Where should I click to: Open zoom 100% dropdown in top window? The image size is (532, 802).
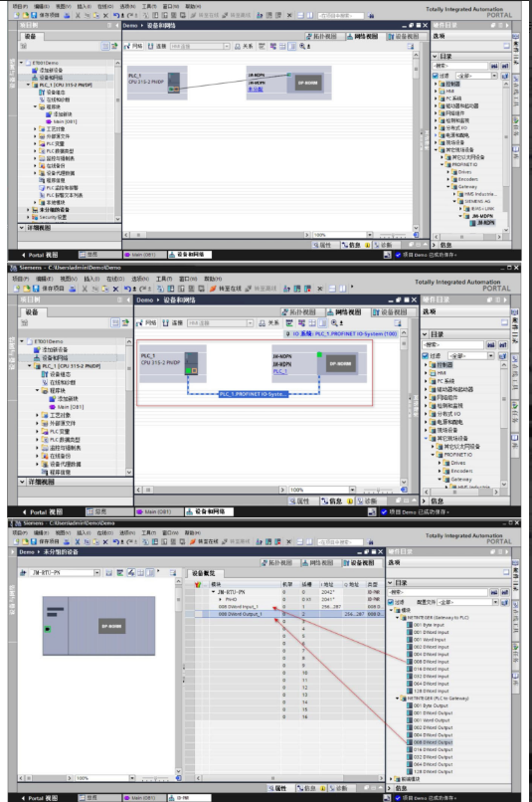369,235
